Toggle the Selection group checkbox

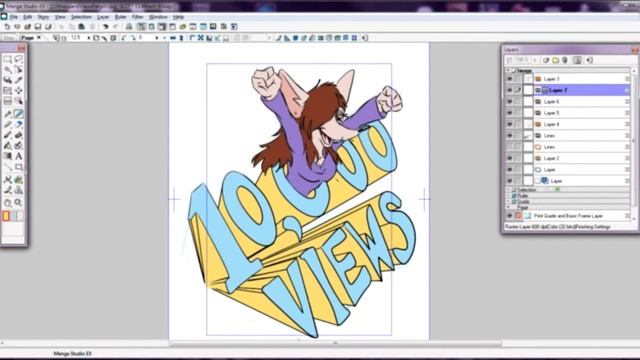pyautogui.click(x=514, y=190)
